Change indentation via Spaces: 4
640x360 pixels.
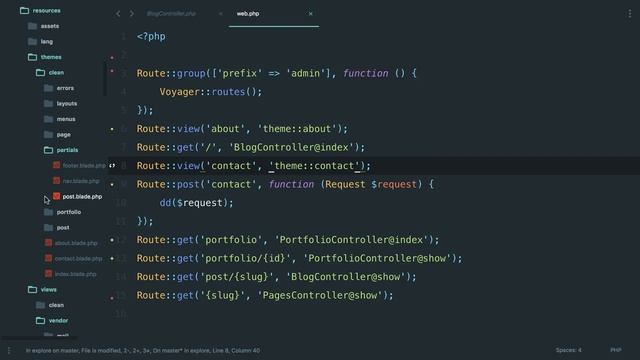(568, 350)
